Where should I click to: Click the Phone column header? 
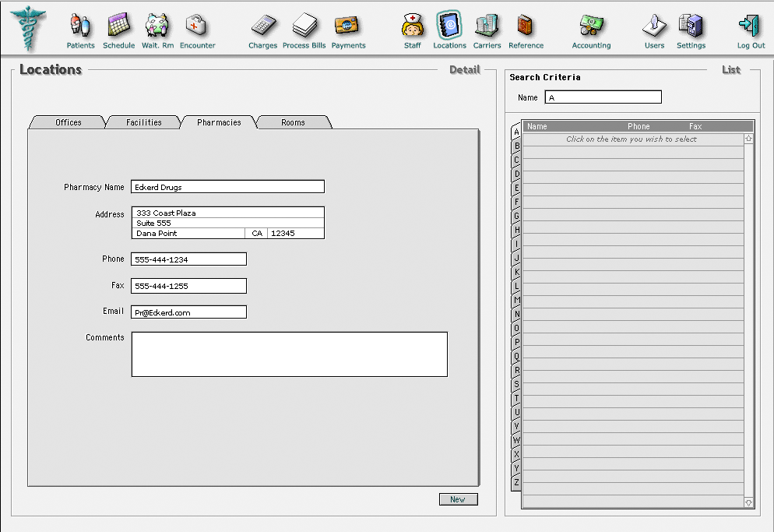tap(639, 126)
